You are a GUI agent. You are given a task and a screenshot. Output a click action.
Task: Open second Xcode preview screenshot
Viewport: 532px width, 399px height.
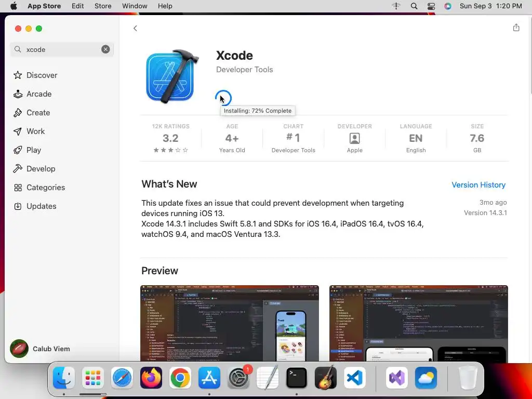pos(418,323)
